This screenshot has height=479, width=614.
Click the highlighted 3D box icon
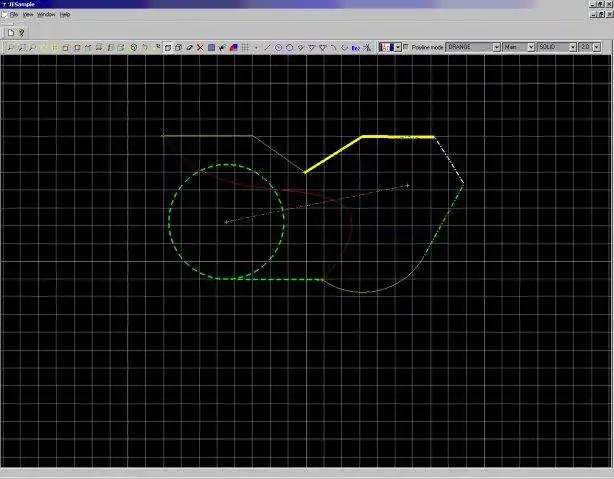(x=168, y=48)
